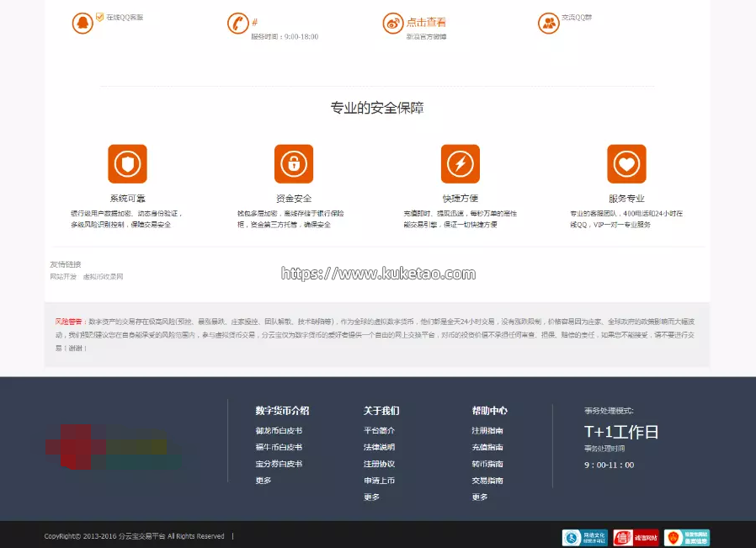Screen dimensions: 756x548
Task: Click the 服务时间：9:00-18:00 text
Action: click(285, 37)
